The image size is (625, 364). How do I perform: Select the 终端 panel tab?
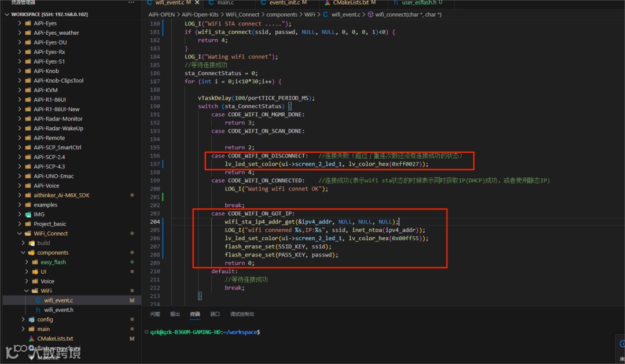tap(195, 314)
